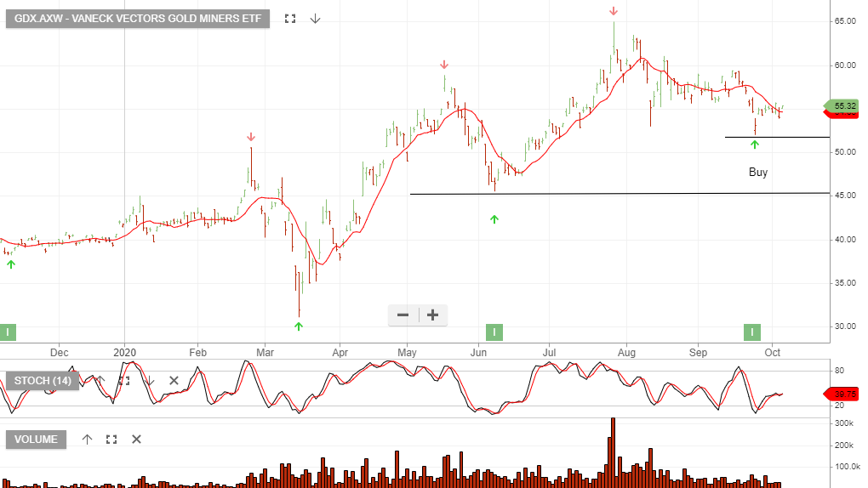Select the info marker near December
Screen dimensions: 868x488
[x=8, y=332]
